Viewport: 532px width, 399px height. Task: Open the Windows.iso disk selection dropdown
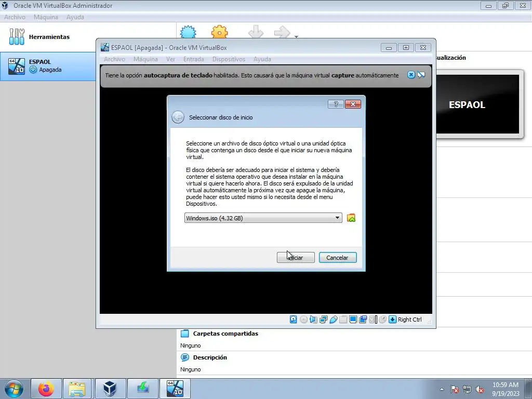coord(263,218)
